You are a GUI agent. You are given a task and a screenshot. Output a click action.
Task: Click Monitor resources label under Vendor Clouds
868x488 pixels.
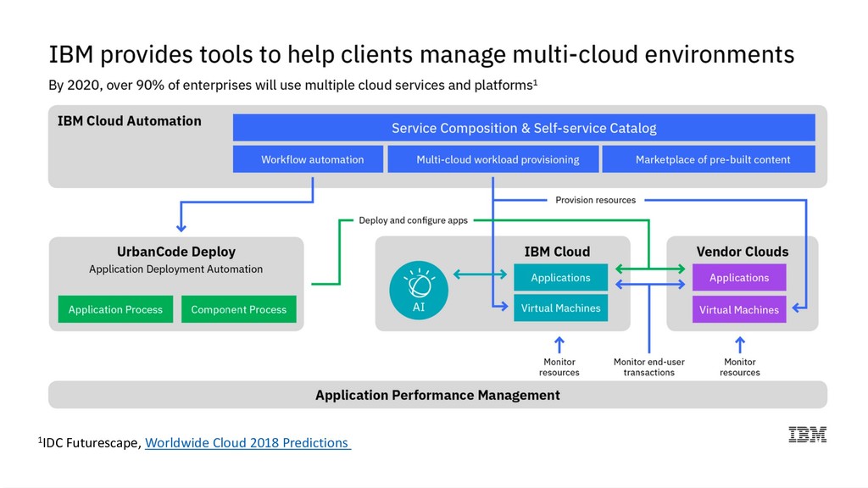click(739, 368)
